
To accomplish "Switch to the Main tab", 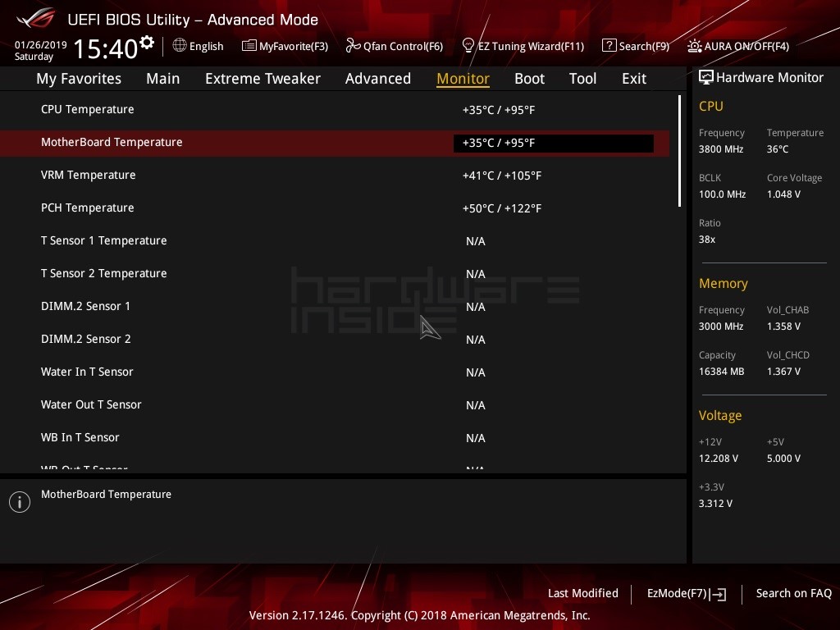I will tap(163, 79).
